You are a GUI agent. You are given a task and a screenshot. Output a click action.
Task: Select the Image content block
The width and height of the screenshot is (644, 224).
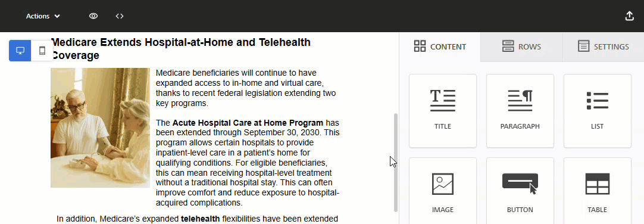tap(443, 192)
